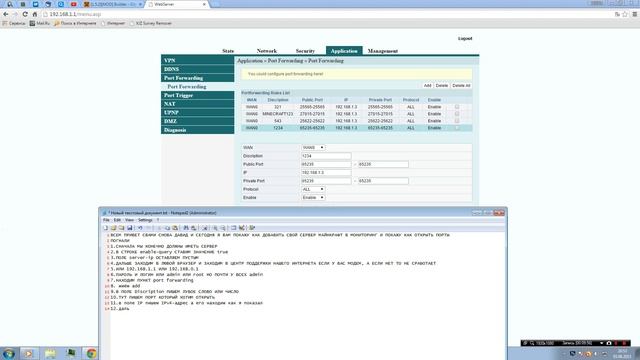Tick the checkbox for rule 543

[x=457, y=121]
